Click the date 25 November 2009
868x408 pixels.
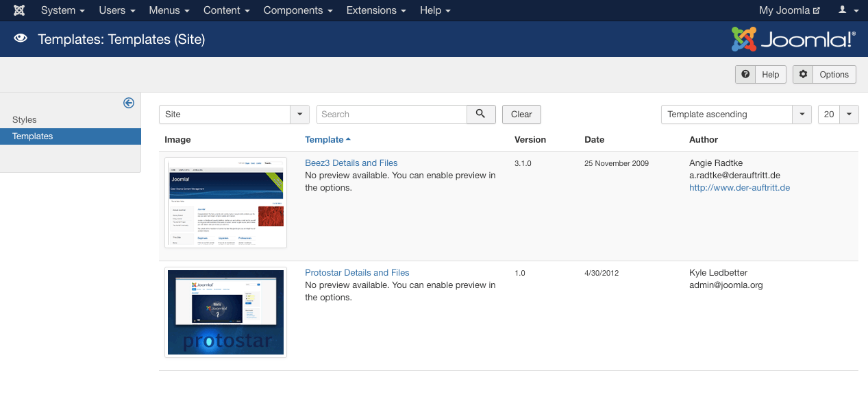coord(617,163)
